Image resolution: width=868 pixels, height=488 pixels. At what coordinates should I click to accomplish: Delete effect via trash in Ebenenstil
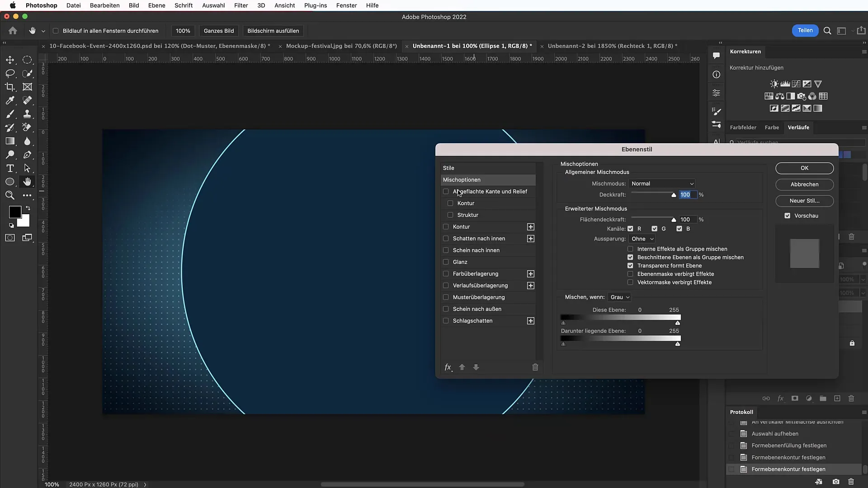[x=535, y=367]
